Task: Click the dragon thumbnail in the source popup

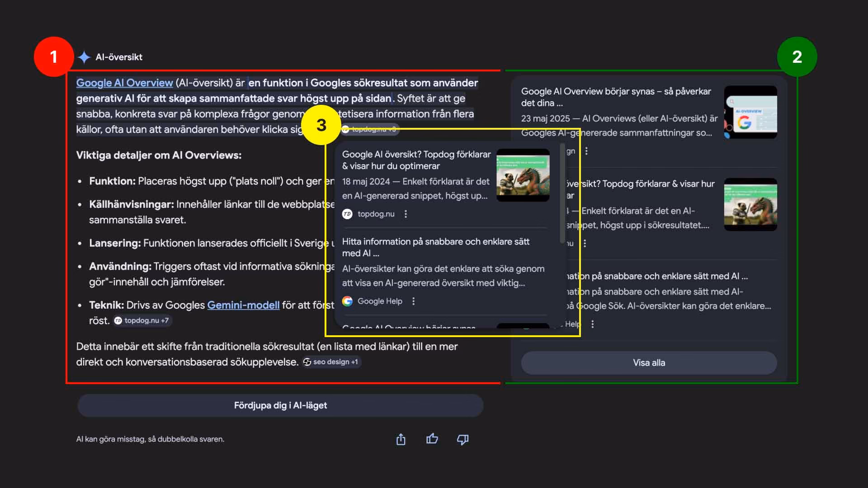Action: 523,175
